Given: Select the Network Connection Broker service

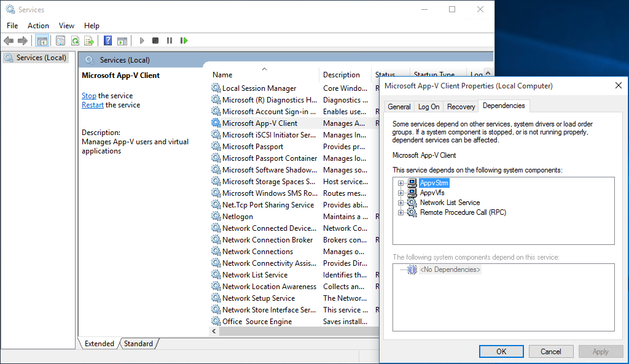Looking at the screenshot, I should 294,240.
